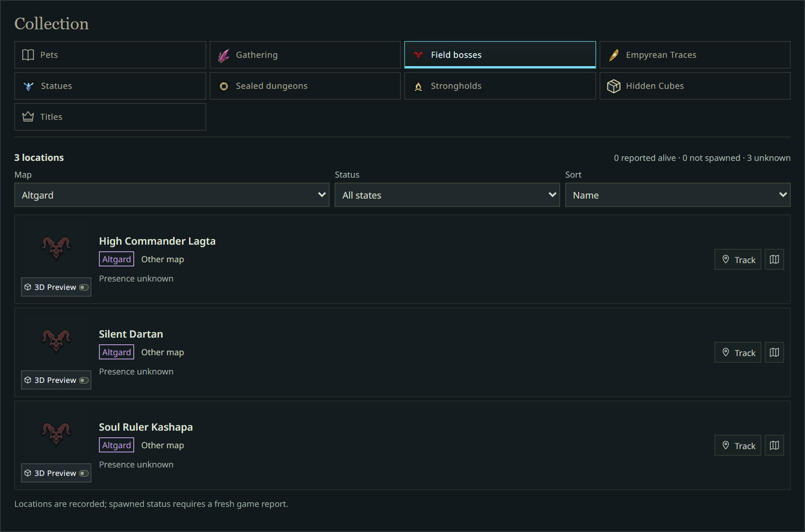Click the boss skull icon of Silent Dartan

56,341
